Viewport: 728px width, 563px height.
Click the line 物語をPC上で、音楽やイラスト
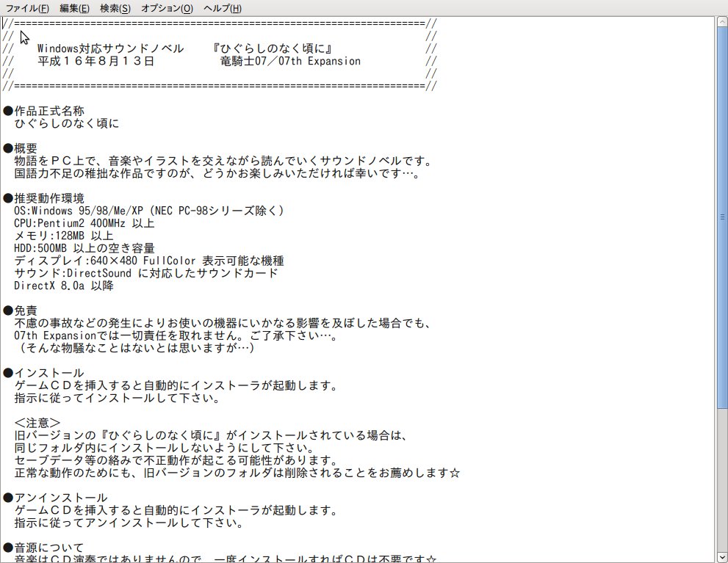click(224, 161)
